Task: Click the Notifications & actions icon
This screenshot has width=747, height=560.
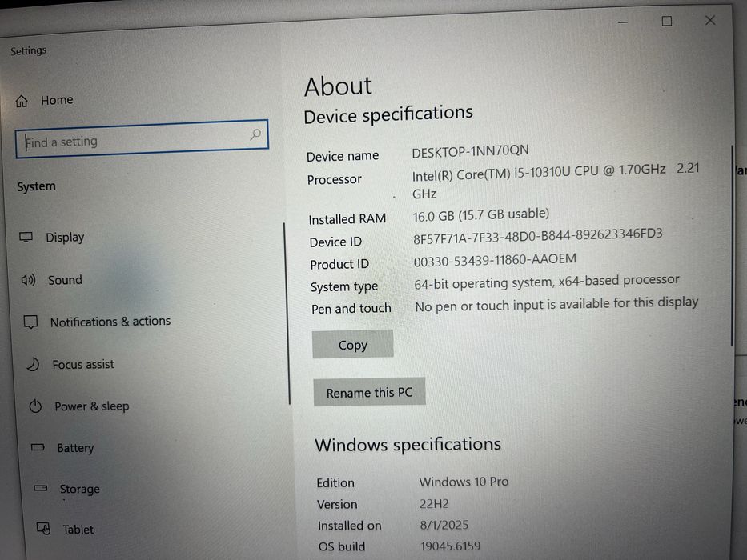Action: click(x=31, y=322)
